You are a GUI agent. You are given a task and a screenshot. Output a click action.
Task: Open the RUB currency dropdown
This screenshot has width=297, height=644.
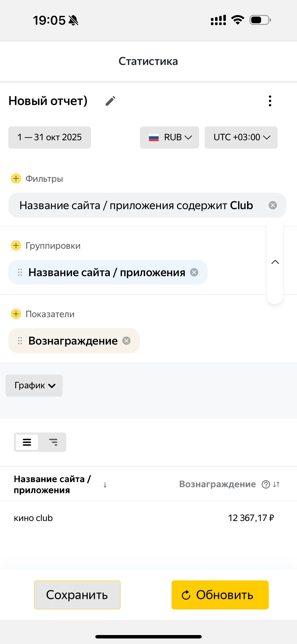[x=169, y=138]
